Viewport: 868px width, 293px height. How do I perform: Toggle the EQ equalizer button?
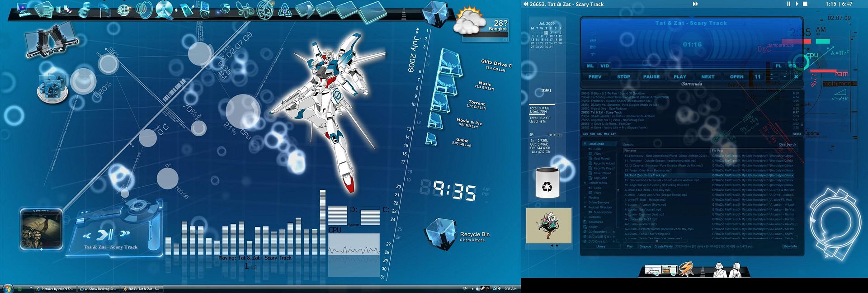[x=792, y=66]
